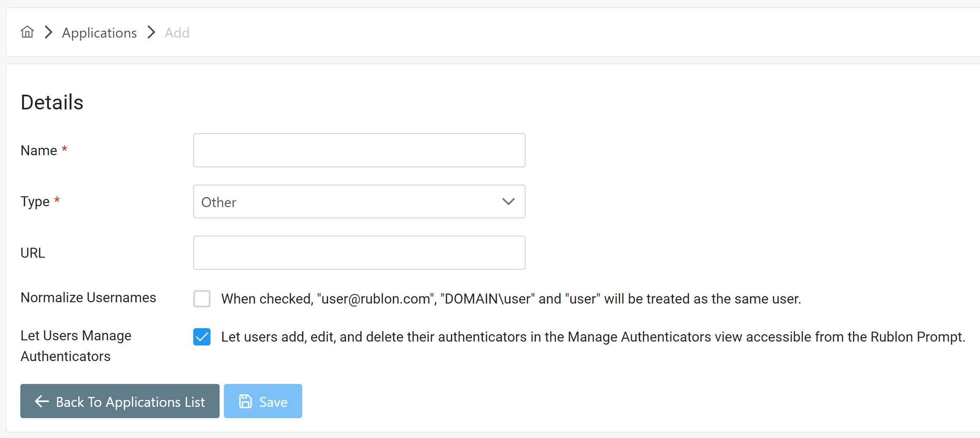Click the chevron separator after the home icon
Image resolution: width=980 pixels, height=438 pixels.
click(x=48, y=32)
